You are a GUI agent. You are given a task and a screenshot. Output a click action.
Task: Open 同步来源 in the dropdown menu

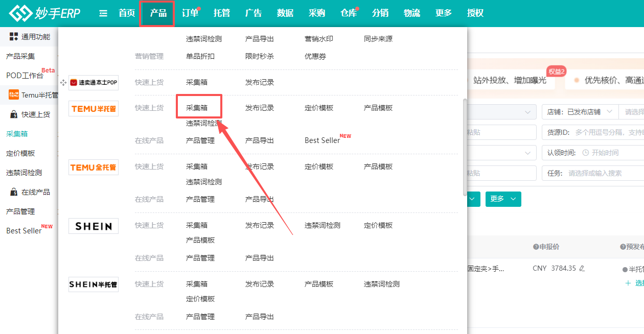(x=378, y=39)
